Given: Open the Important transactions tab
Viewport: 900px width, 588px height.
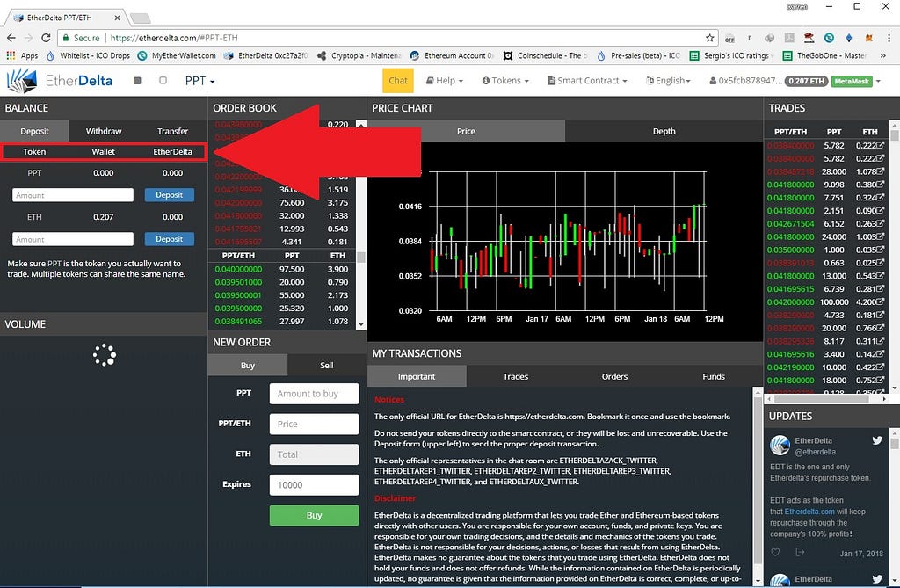Looking at the screenshot, I should click(x=417, y=377).
